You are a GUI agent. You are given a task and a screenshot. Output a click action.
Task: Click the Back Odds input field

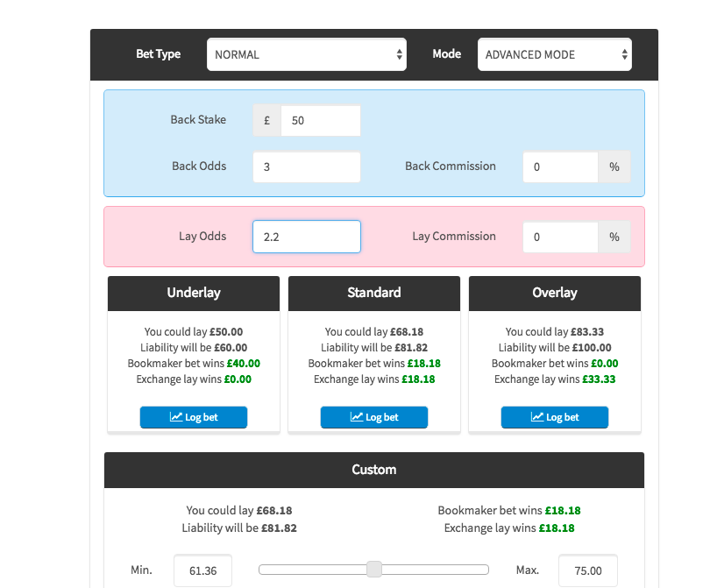click(x=307, y=166)
